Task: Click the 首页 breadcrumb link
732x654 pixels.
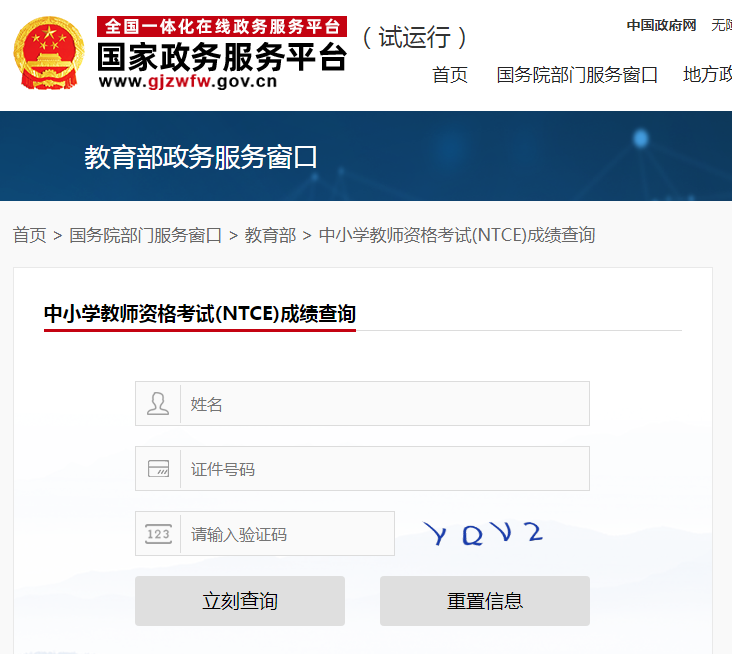Action: (29, 235)
